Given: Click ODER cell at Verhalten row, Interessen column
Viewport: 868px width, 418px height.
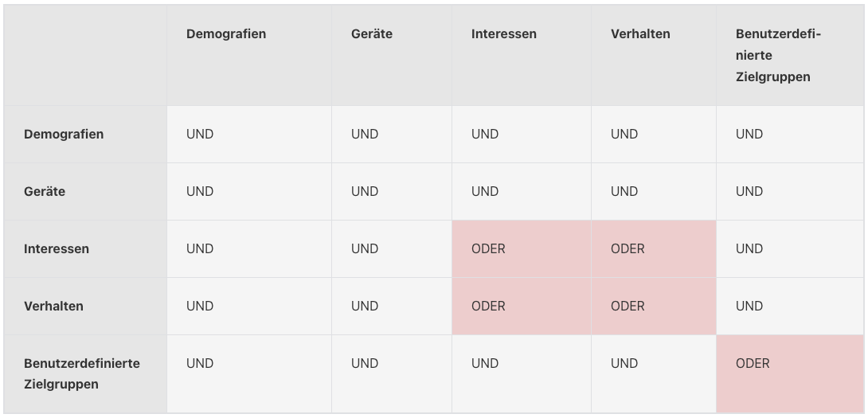Looking at the screenshot, I should coord(488,307).
